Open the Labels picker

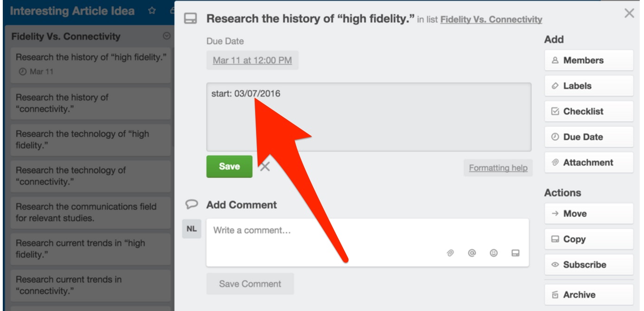[x=588, y=86]
